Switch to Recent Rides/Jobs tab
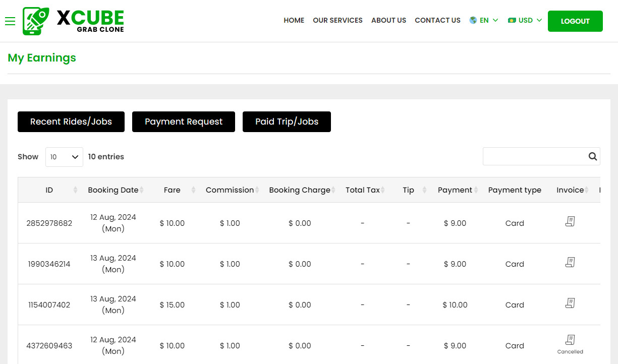Image resolution: width=618 pixels, height=364 pixels. point(71,122)
